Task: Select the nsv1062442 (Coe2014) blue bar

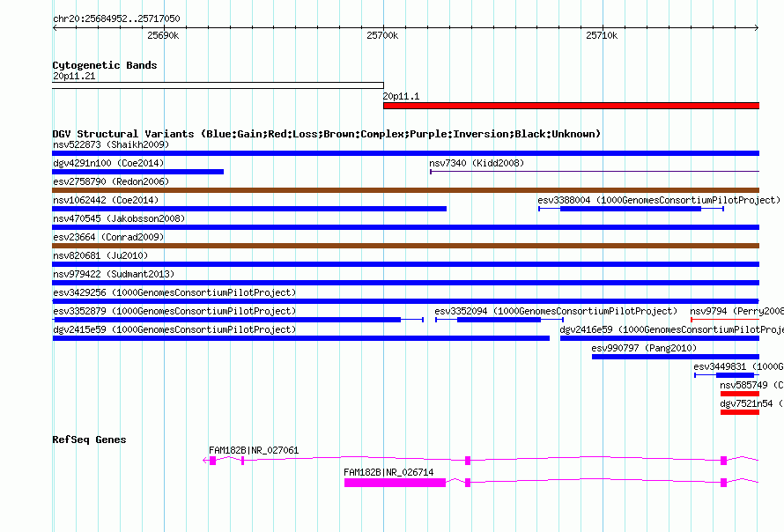Action: 249,209
